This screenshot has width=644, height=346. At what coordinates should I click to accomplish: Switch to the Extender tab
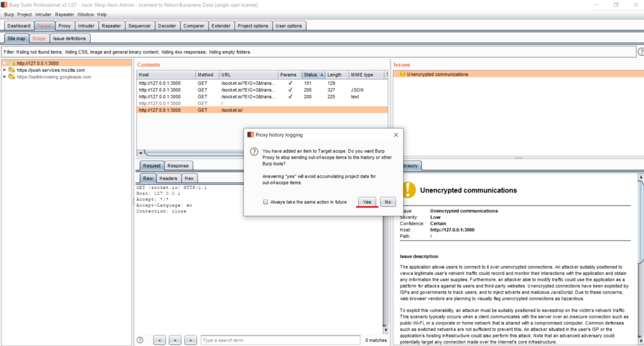click(x=221, y=26)
